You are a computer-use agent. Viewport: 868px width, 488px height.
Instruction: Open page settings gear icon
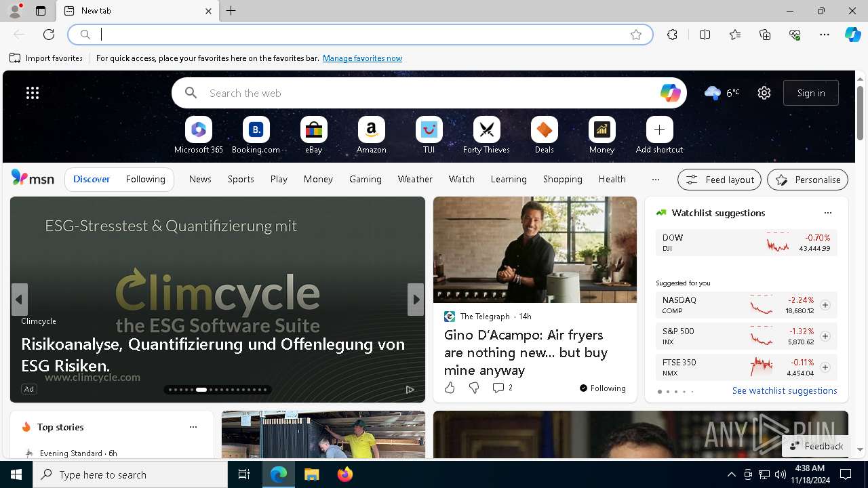(764, 93)
